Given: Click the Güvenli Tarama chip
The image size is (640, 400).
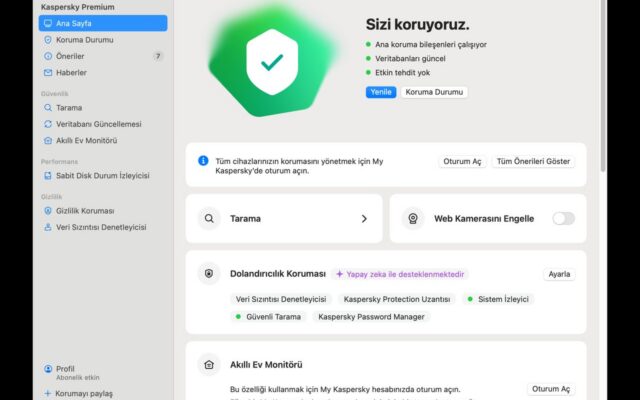Looking at the screenshot, I should 268,317.
